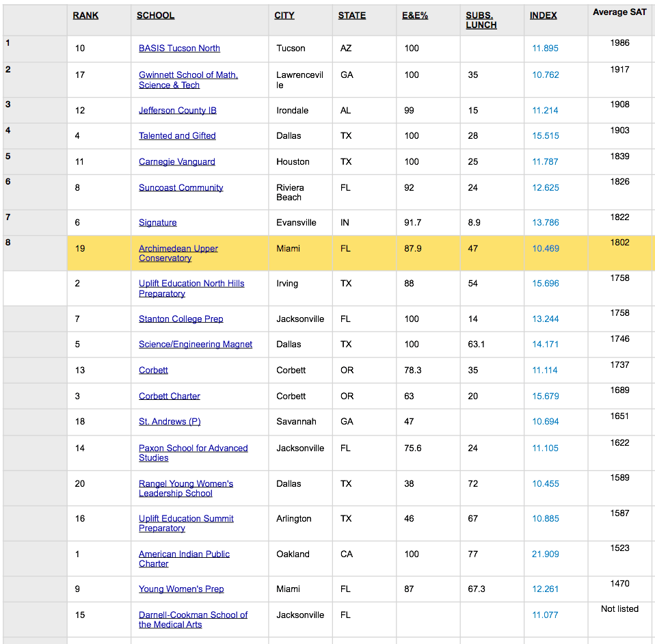Open the Talented and Gifted link
The image size is (655, 644).
(177, 136)
